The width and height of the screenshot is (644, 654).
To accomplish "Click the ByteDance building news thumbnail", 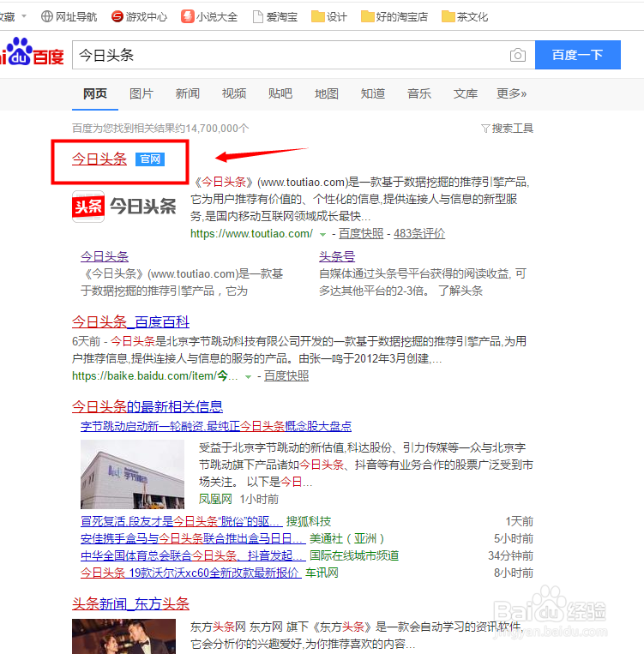I will [x=132, y=474].
